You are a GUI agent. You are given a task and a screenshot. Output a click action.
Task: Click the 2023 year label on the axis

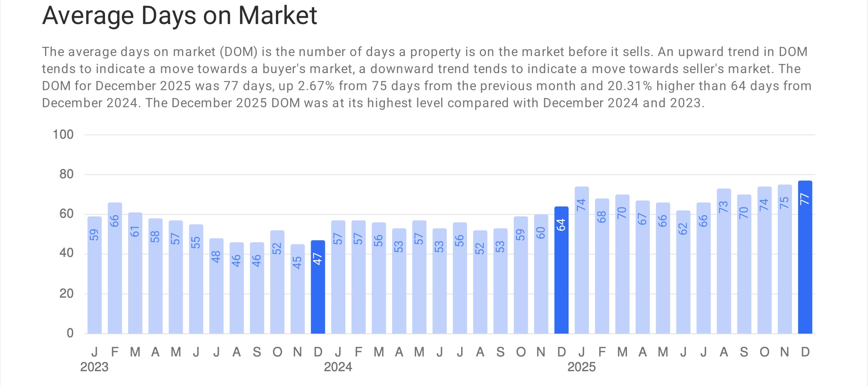tap(94, 367)
